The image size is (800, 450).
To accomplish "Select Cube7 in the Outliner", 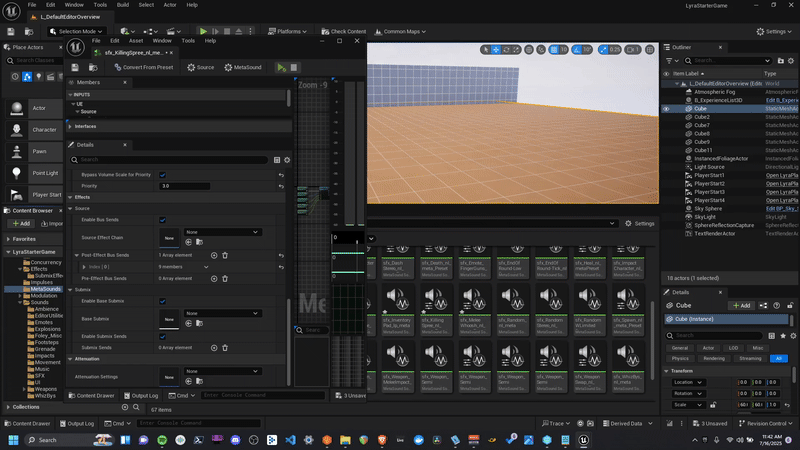I will pyautogui.click(x=702, y=126).
